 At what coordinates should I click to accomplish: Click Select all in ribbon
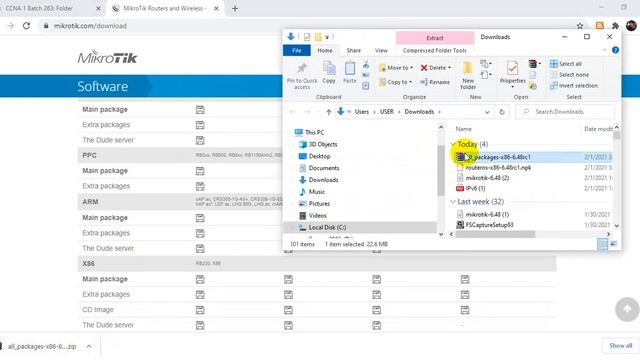click(566, 64)
